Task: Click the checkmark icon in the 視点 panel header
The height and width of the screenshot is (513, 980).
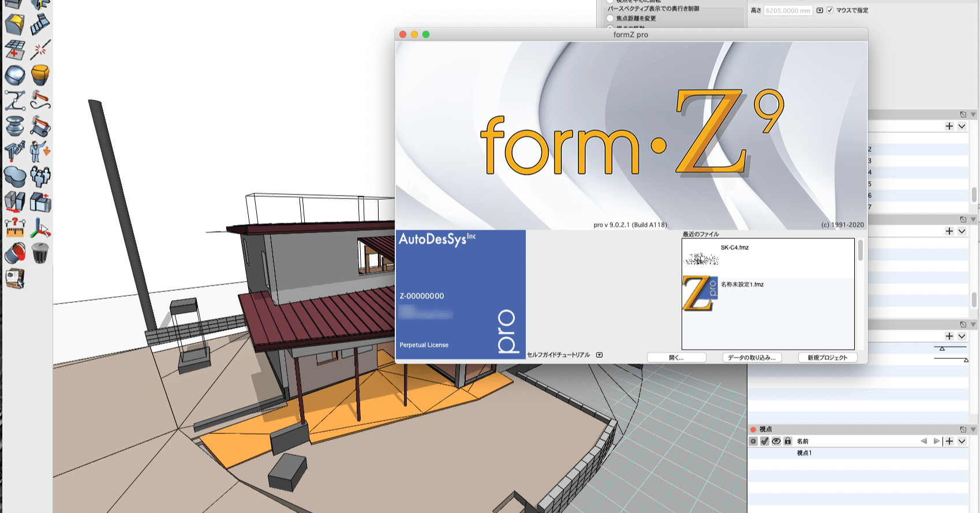Action: coord(765,441)
